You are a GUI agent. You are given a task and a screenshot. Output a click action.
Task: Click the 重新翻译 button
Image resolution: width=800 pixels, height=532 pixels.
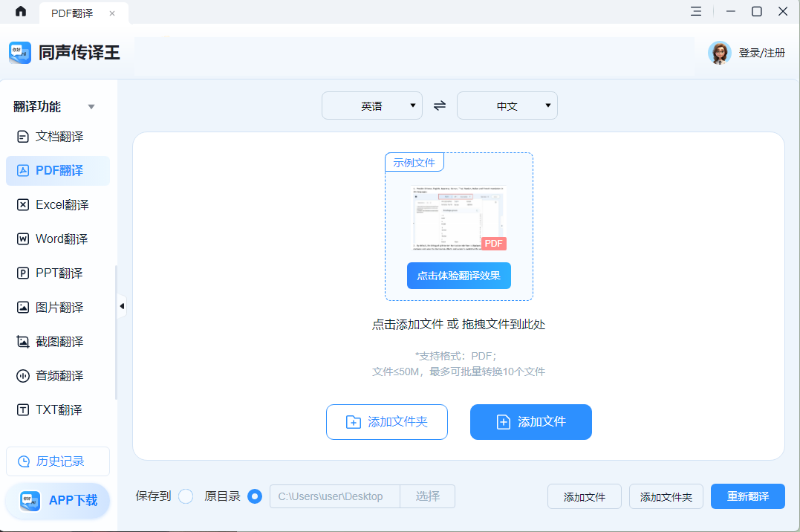(x=748, y=496)
